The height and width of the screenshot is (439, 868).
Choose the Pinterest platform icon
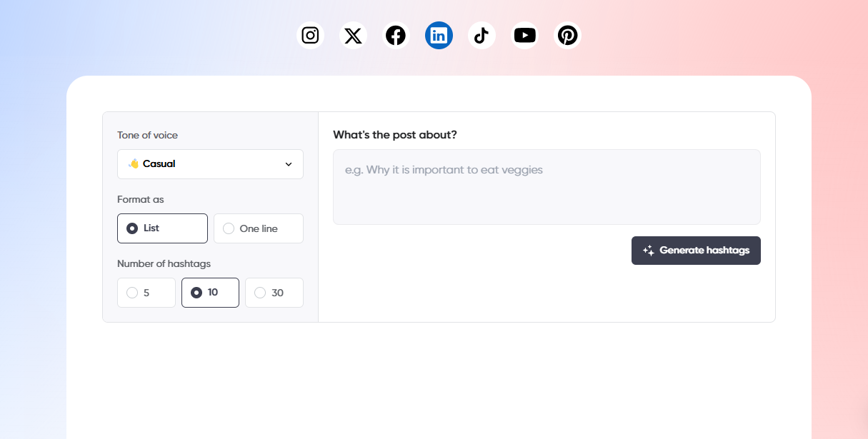tap(567, 35)
